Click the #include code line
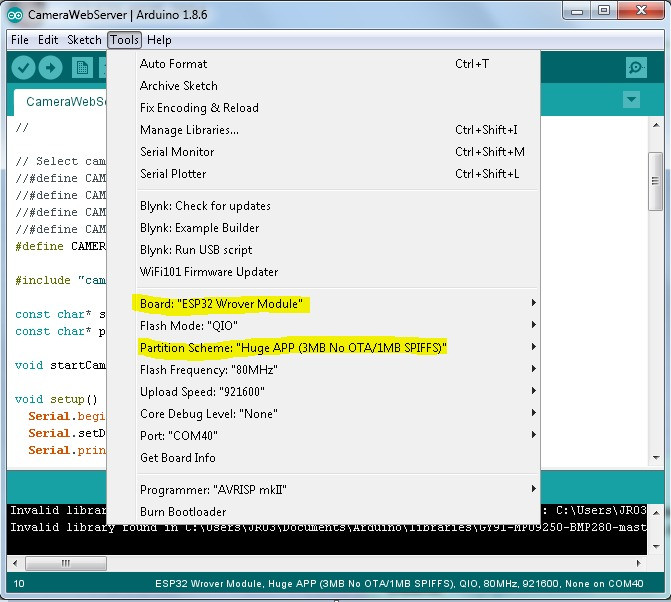671x602 pixels. [60, 280]
